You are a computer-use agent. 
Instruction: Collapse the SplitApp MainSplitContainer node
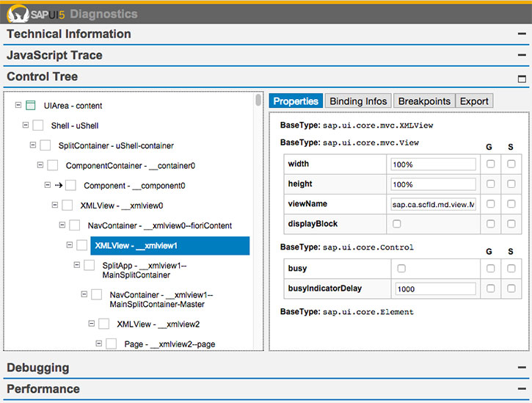(77, 264)
